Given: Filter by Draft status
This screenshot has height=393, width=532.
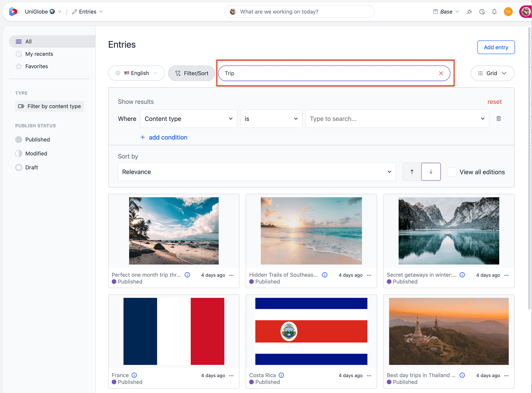Looking at the screenshot, I should click(x=27, y=167).
